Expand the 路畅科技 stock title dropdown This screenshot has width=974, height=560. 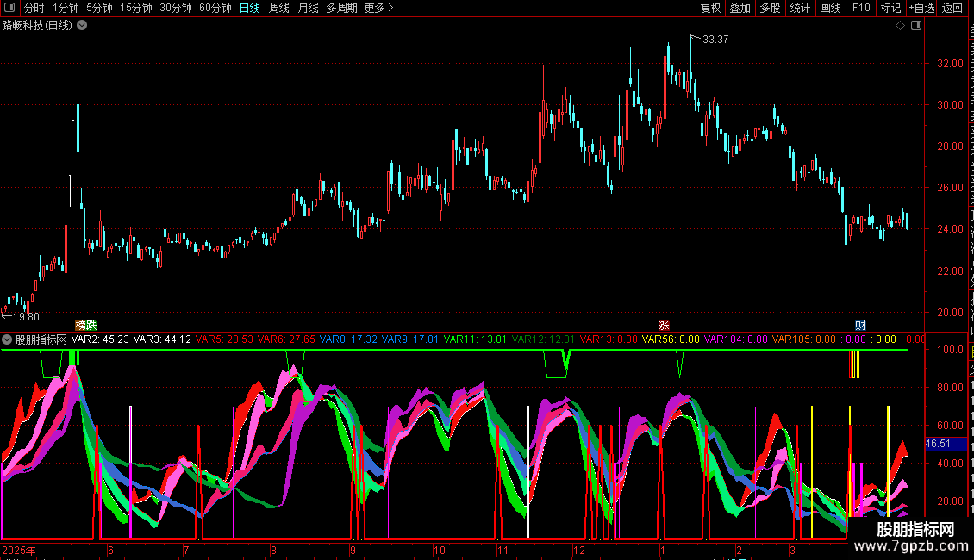pos(82,25)
